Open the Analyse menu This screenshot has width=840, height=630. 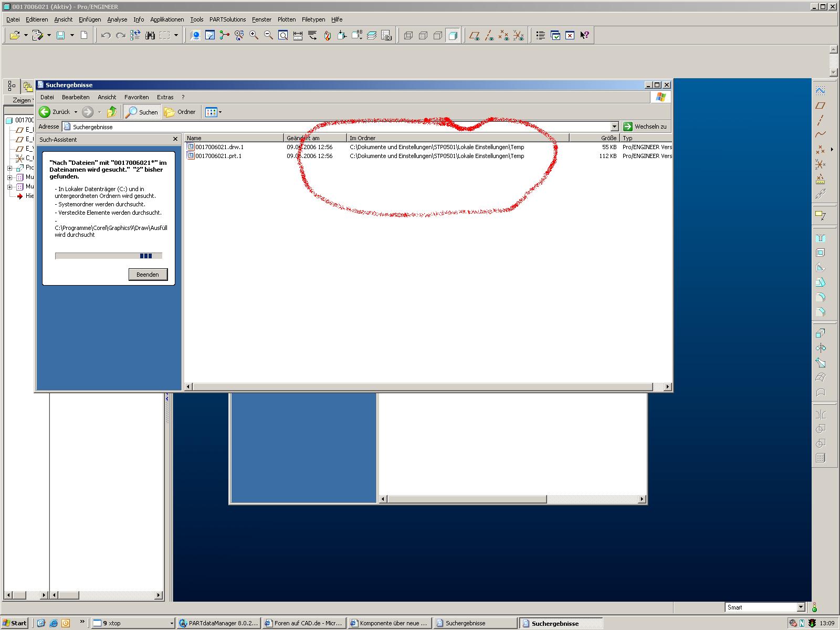pyautogui.click(x=117, y=19)
